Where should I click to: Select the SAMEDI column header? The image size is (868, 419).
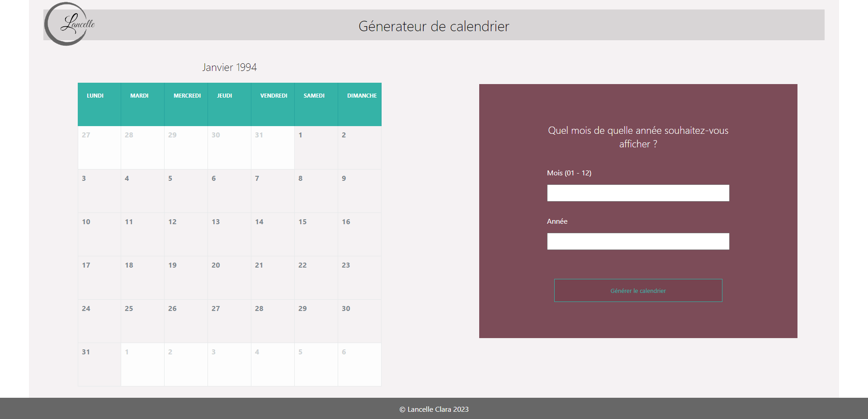[316, 104]
